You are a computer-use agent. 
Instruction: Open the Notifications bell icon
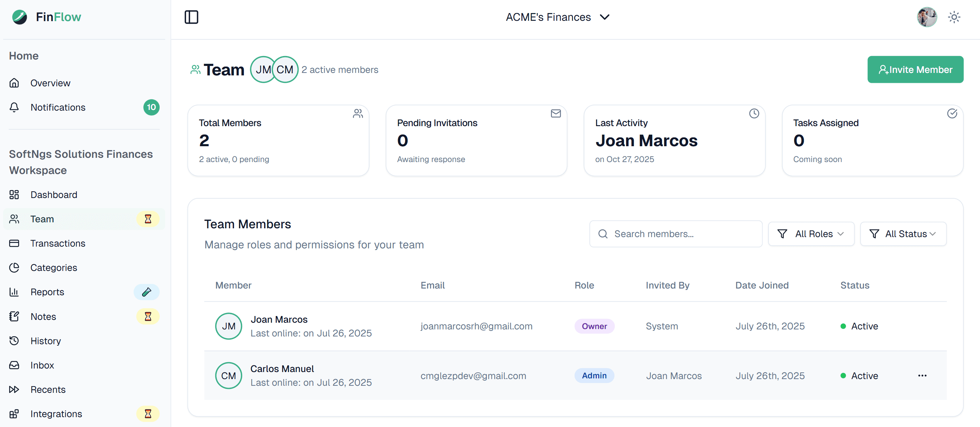14,107
